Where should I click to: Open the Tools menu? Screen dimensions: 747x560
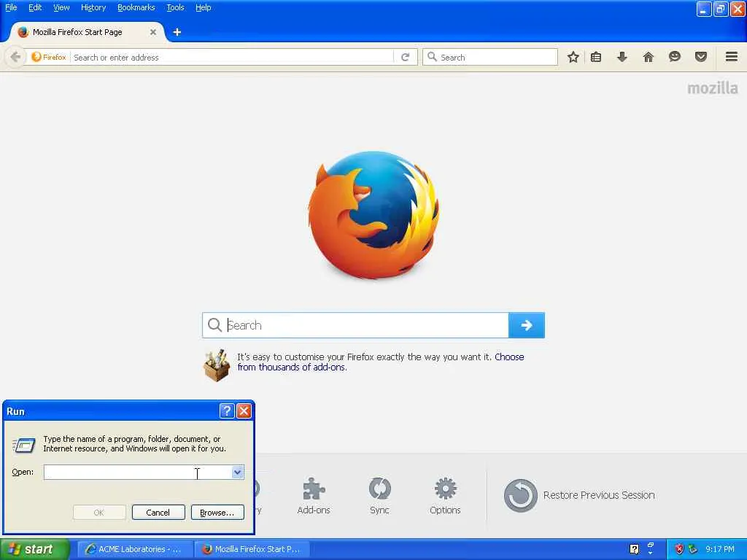(175, 7)
